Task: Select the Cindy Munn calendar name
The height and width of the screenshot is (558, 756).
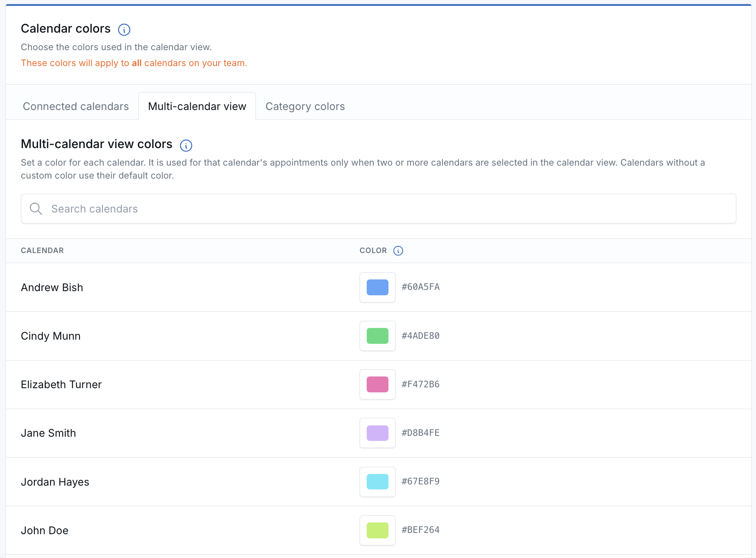Action: pyautogui.click(x=51, y=336)
